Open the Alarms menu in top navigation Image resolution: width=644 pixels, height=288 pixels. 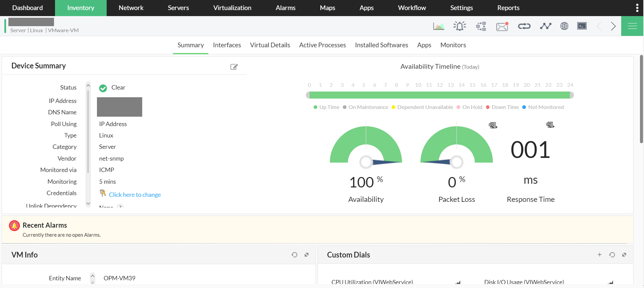tap(285, 8)
